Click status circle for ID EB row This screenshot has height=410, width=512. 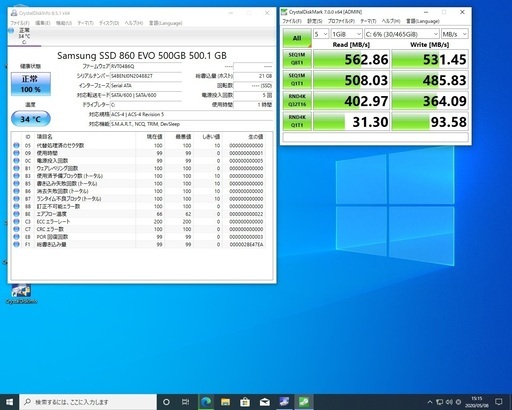tap(16, 237)
